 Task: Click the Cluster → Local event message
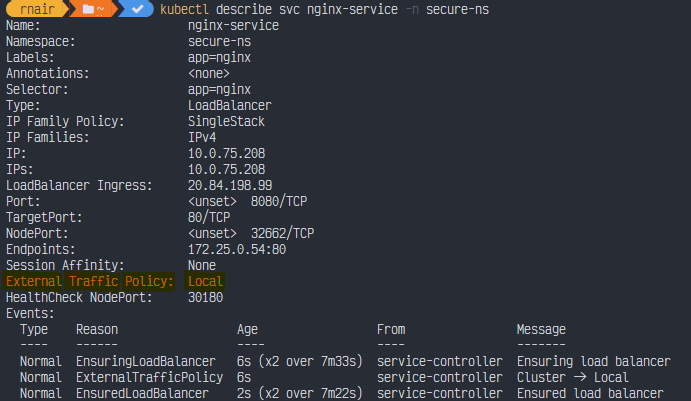click(573, 378)
